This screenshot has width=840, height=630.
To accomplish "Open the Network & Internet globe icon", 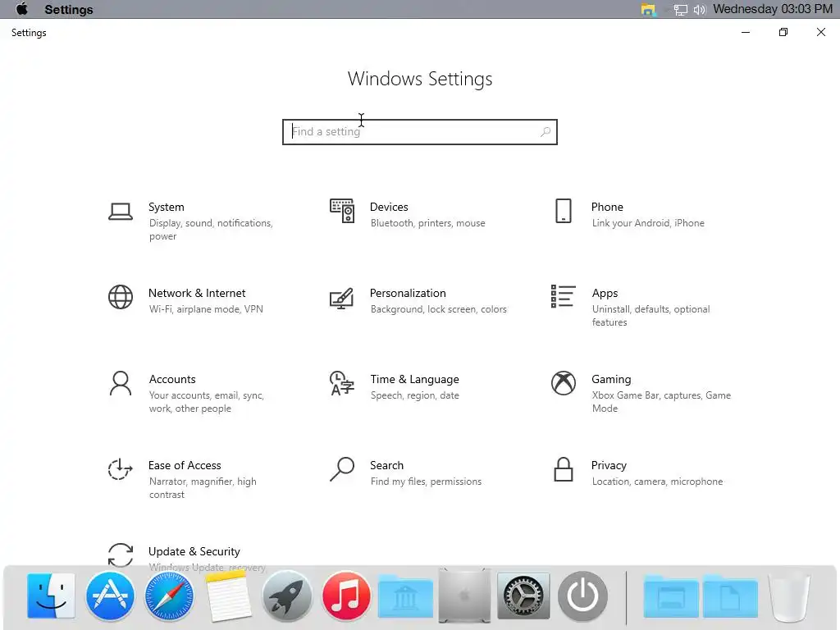I will [121, 297].
